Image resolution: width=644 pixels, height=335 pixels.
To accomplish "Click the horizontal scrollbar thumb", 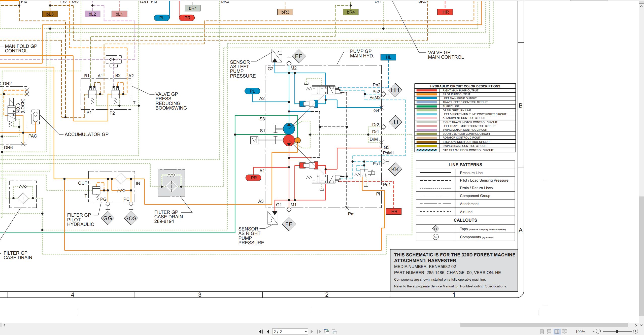I will coord(544,325).
